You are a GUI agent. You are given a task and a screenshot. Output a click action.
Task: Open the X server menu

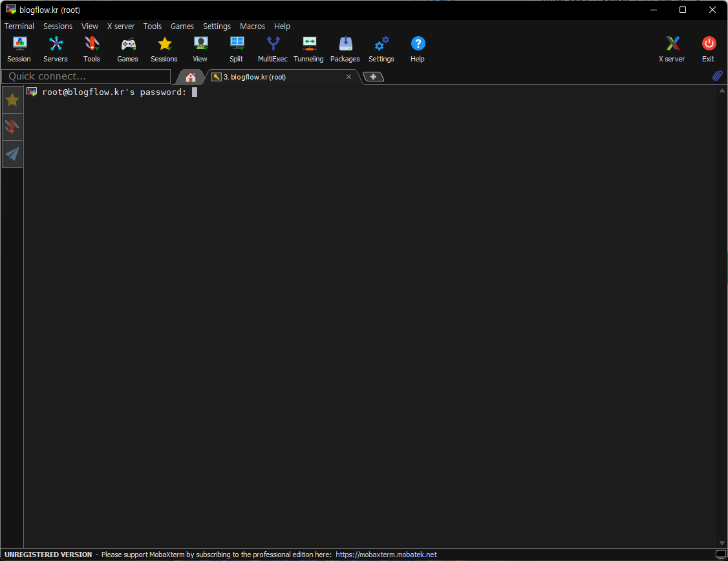[121, 26]
